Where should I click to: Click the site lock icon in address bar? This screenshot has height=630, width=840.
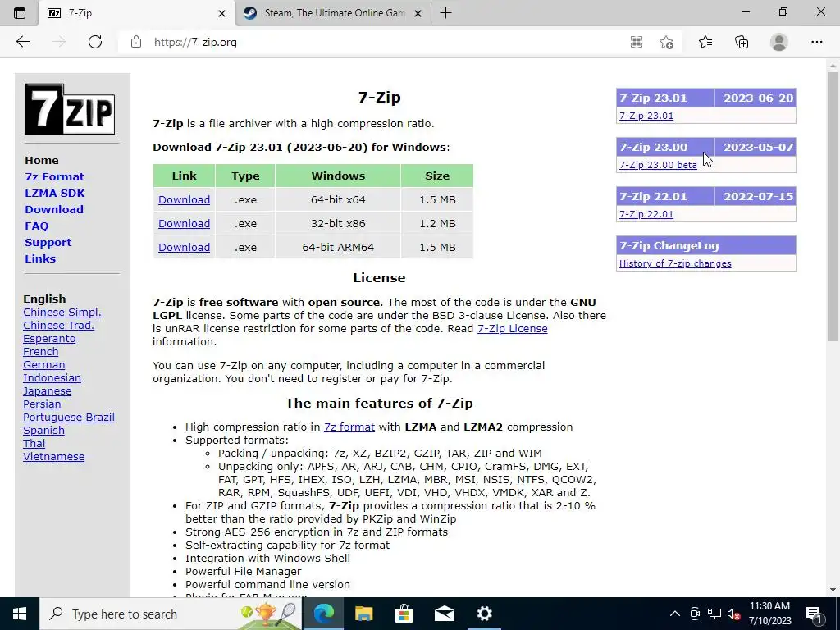136,42
